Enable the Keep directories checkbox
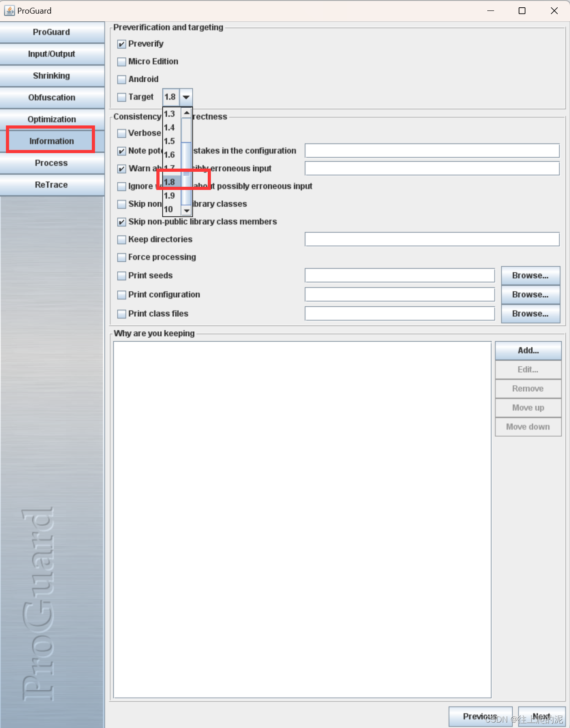Screen dimensions: 570x728 click(121, 239)
